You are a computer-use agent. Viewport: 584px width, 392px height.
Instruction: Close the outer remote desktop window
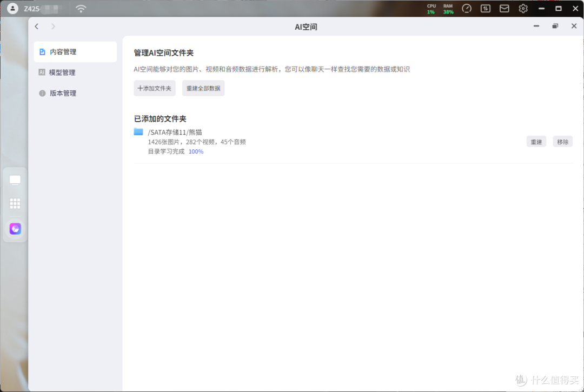click(575, 9)
